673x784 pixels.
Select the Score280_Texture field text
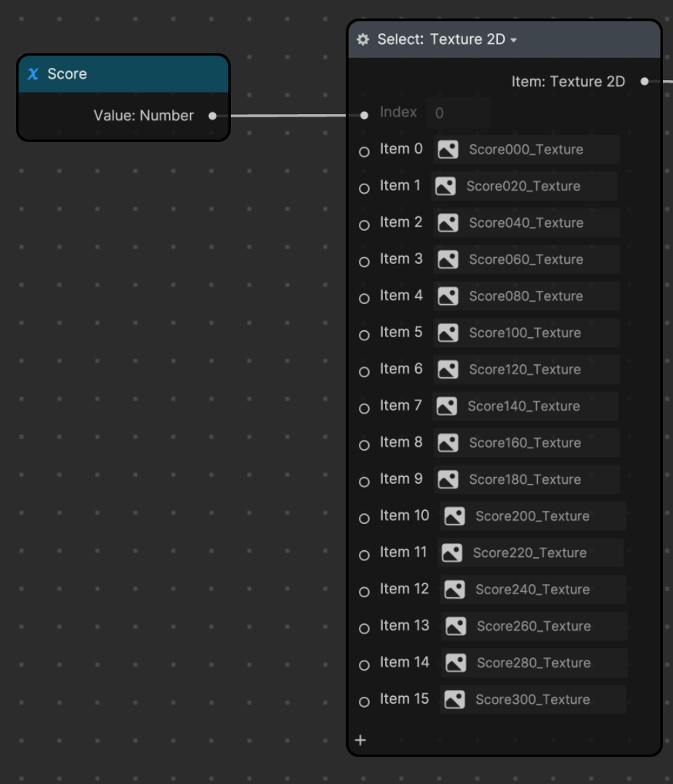point(534,663)
